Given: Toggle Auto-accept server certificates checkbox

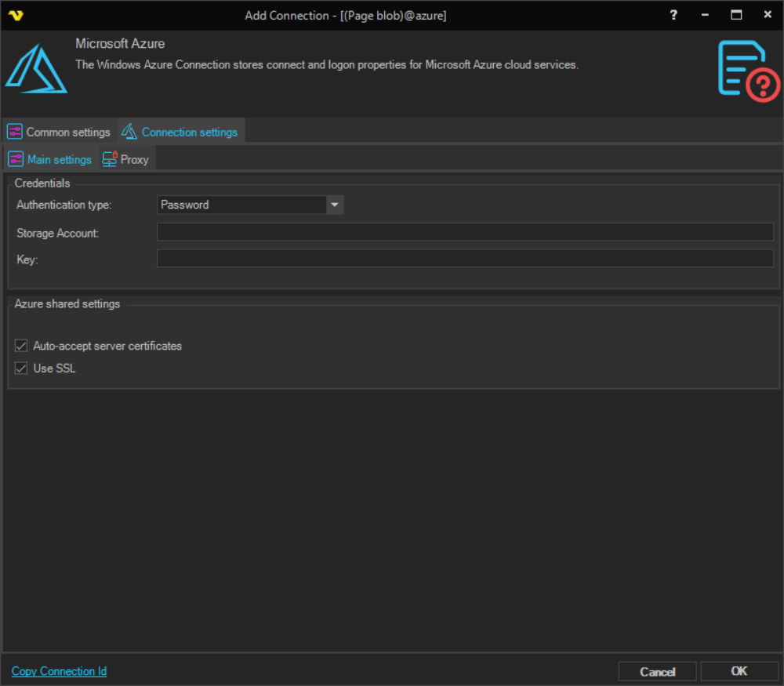Looking at the screenshot, I should 21,346.
